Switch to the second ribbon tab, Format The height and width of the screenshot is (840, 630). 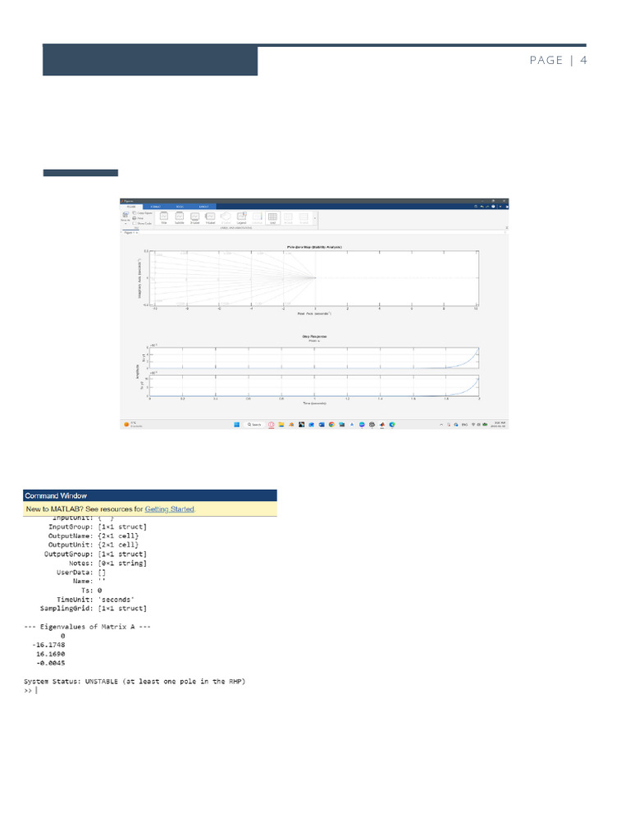155,206
